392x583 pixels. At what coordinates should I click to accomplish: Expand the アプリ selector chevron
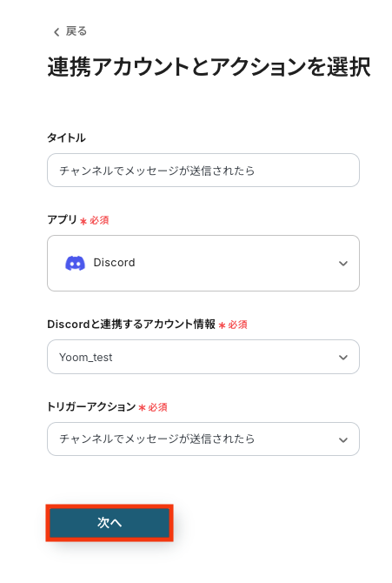(343, 264)
